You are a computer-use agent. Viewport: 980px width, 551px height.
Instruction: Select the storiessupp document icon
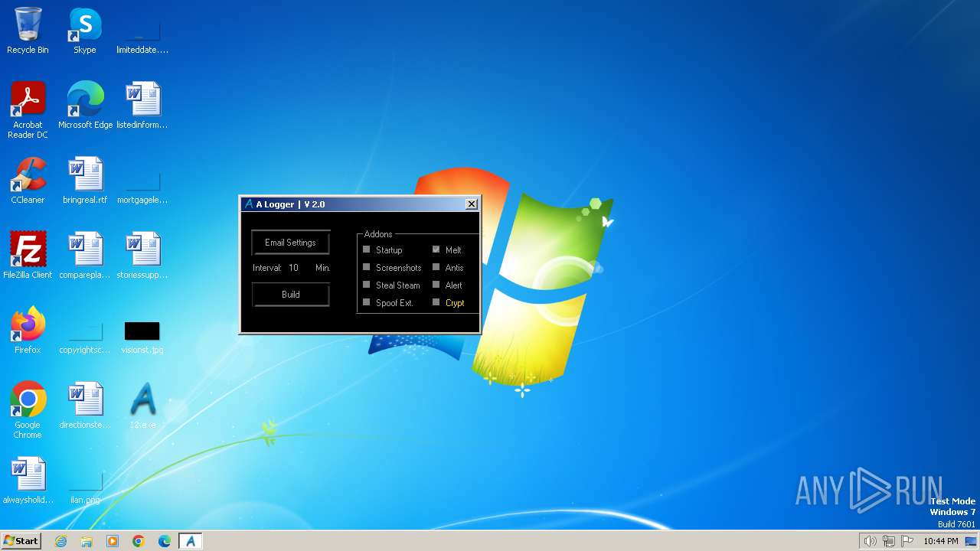tap(142, 256)
